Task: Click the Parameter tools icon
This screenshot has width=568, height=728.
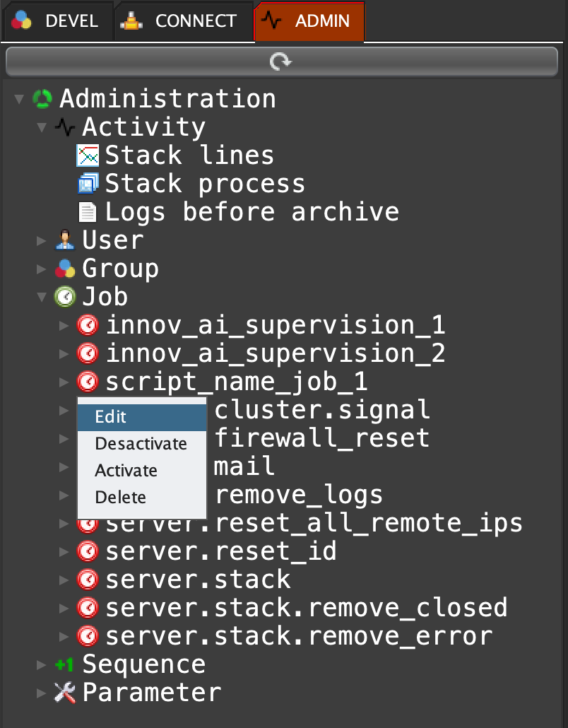Action: click(x=65, y=693)
